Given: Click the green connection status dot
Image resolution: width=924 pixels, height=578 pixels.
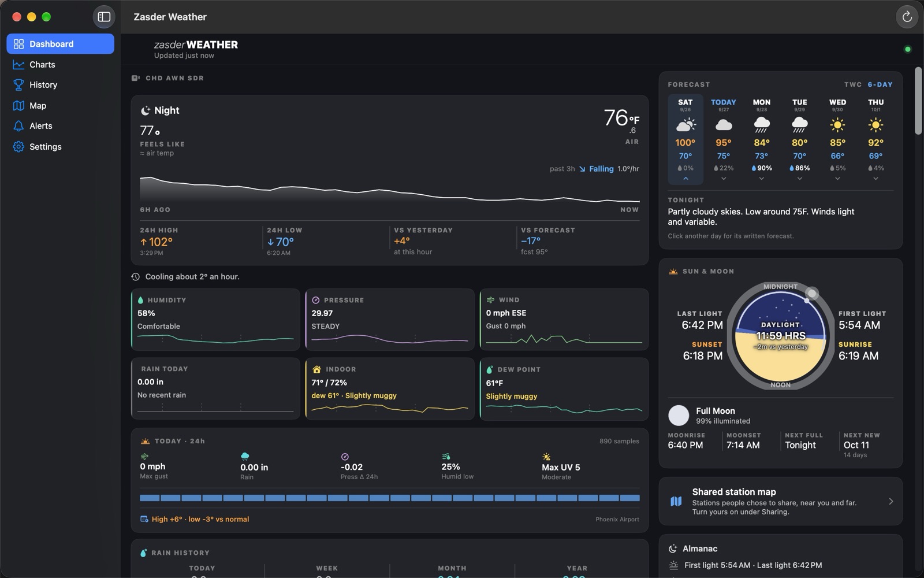Looking at the screenshot, I should [x=907, y=49].
